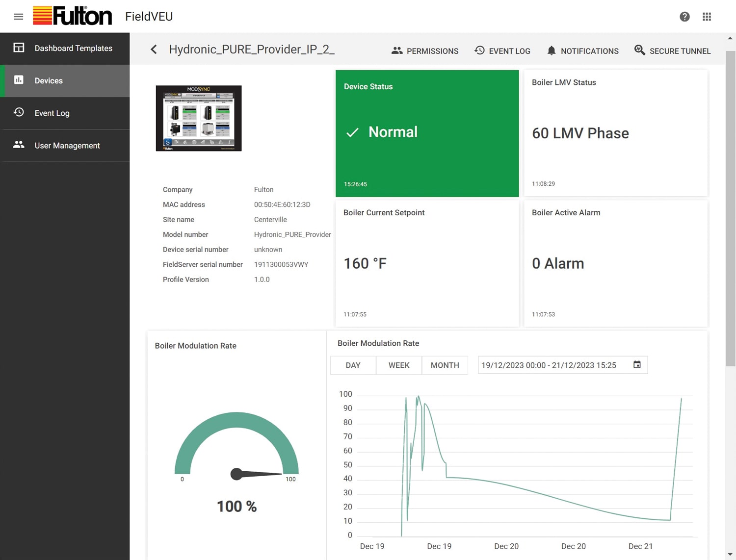Click the Fulton logo
This screenshot has height=560, width=736.
click(x=73, y=16)
